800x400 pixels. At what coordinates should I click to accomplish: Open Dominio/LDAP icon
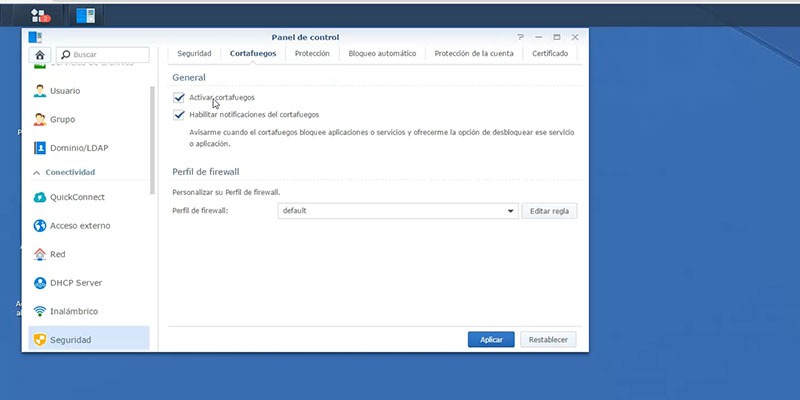click(39, 148)
